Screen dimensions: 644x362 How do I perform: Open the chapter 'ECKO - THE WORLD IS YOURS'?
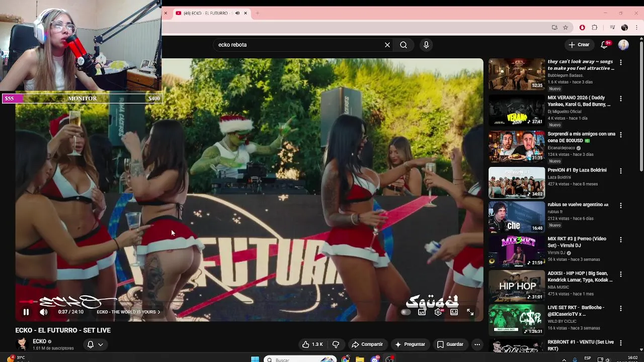coord(128,312)
